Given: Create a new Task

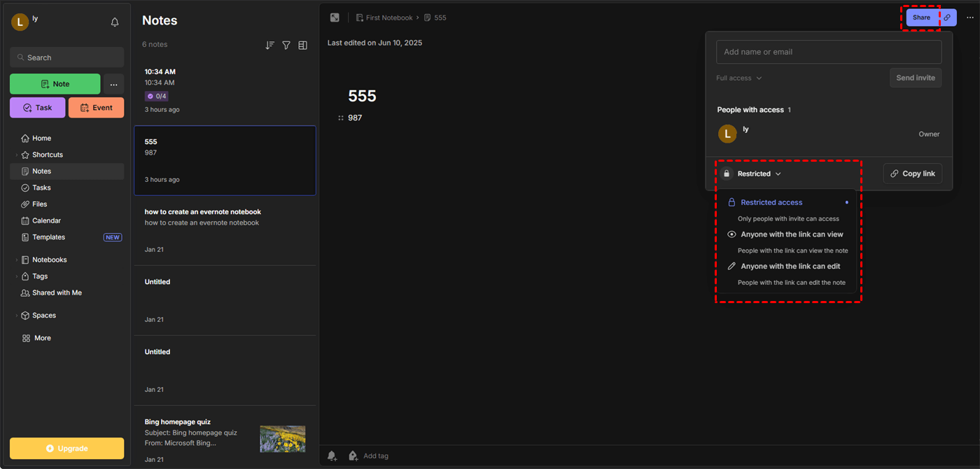Looking at the screenshot, I should (x=38, y=108).
